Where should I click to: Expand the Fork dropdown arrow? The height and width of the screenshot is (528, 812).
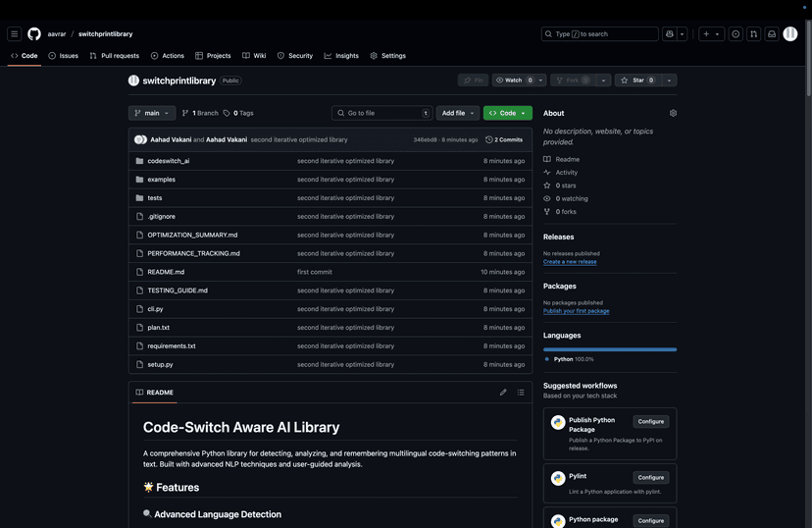[x=603, y=80]
